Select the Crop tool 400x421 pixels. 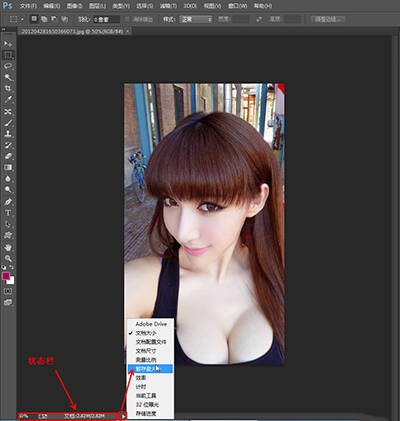point(8,88)
